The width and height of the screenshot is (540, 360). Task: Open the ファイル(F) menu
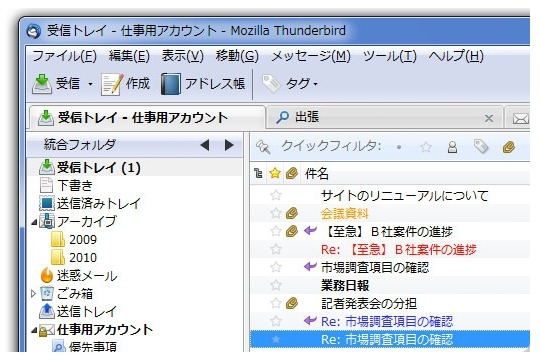click(x=64, y=56)
